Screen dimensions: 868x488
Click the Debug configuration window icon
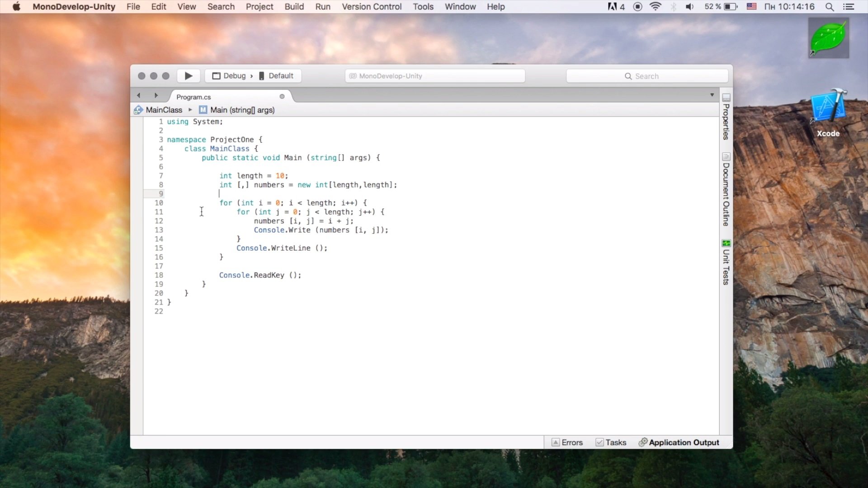click(x=217, y=76)
